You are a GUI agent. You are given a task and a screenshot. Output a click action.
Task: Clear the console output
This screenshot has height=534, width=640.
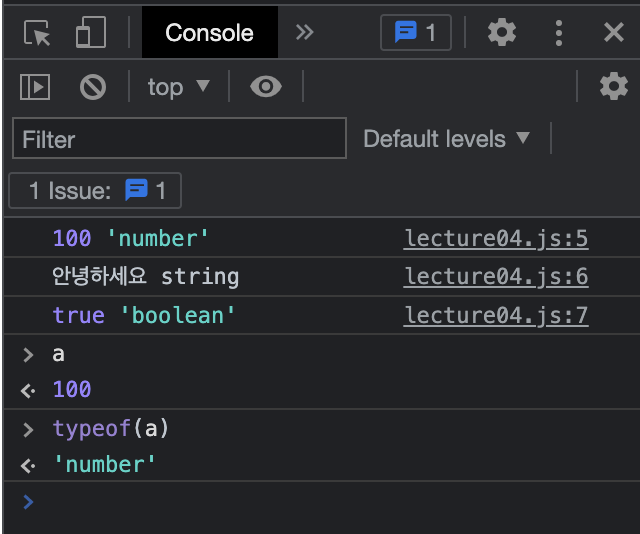click(x=93, y=87)
